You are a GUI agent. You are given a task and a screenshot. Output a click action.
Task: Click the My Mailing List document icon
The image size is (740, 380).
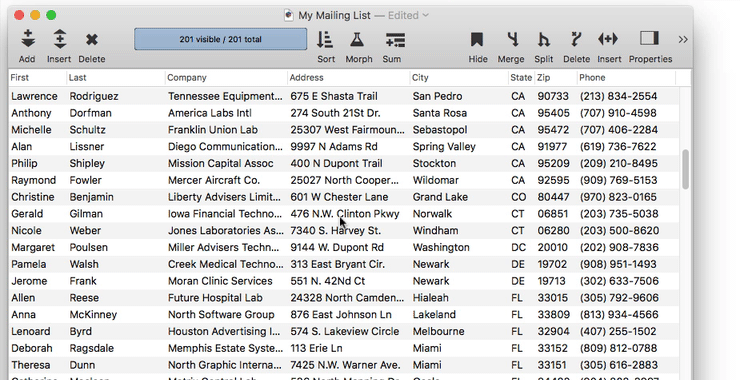pyautogui.click(x=289, y=15)
